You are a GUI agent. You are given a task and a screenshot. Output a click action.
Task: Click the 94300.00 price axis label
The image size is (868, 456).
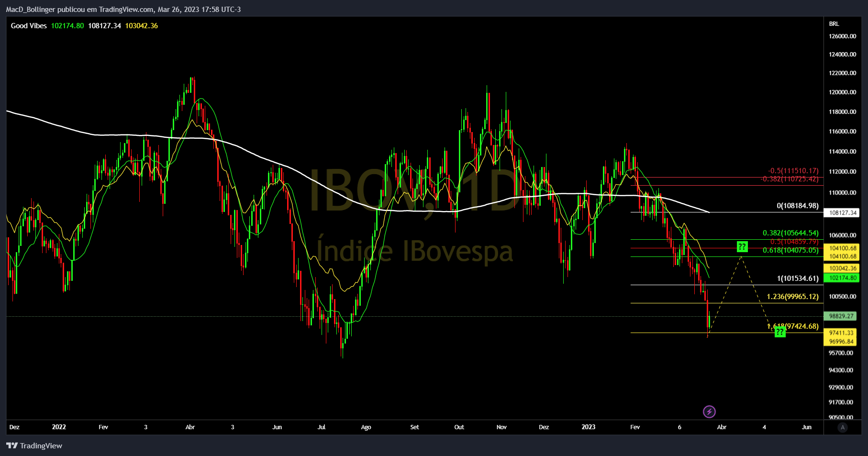pyautogui.click(x=841, y=370)
